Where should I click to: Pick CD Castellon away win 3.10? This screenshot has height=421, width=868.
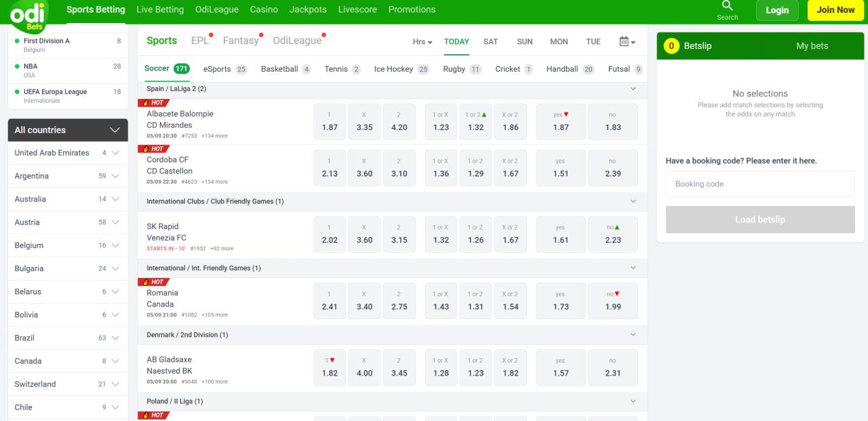[x=399, y=167]
